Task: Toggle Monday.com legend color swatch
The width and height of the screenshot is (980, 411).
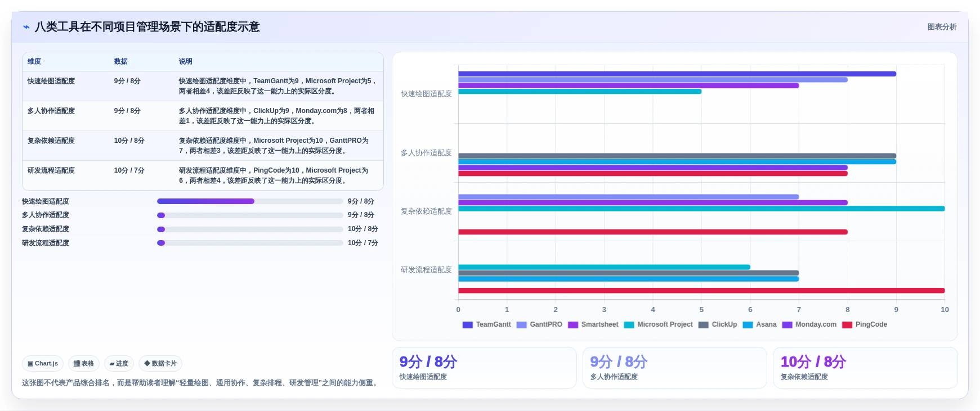Action: click(787, 325)
